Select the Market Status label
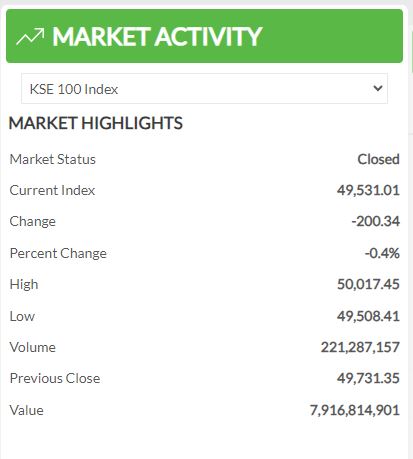The height and width of the screenshot is (459, 413). point(53,159)
